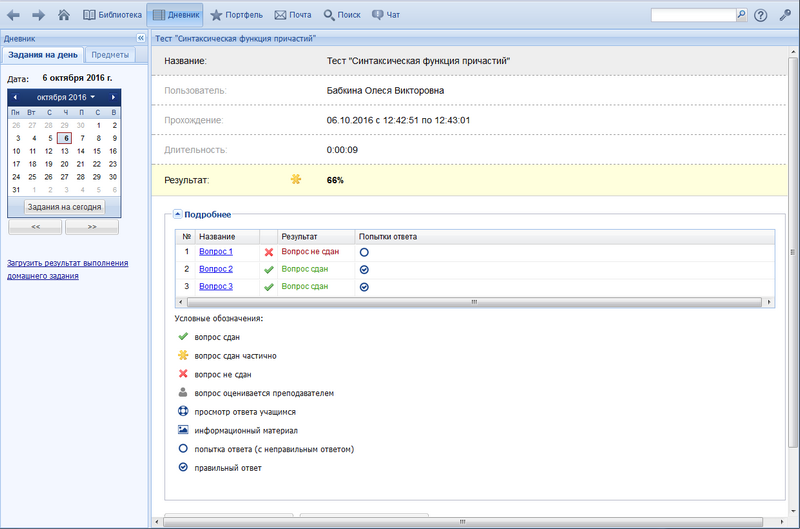800x529 pixels.
Task: Go to next month in the calendar
Action: pyautogui.click(x=114, y=97)
